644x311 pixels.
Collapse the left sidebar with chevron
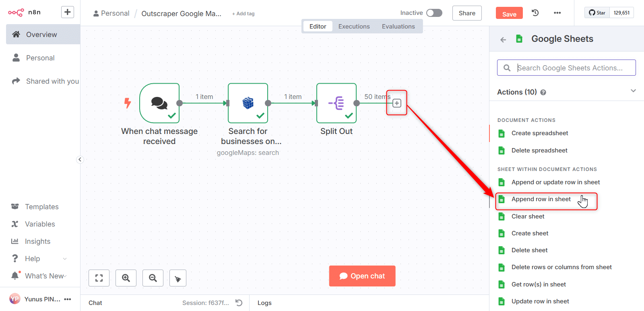coord(80,160)
